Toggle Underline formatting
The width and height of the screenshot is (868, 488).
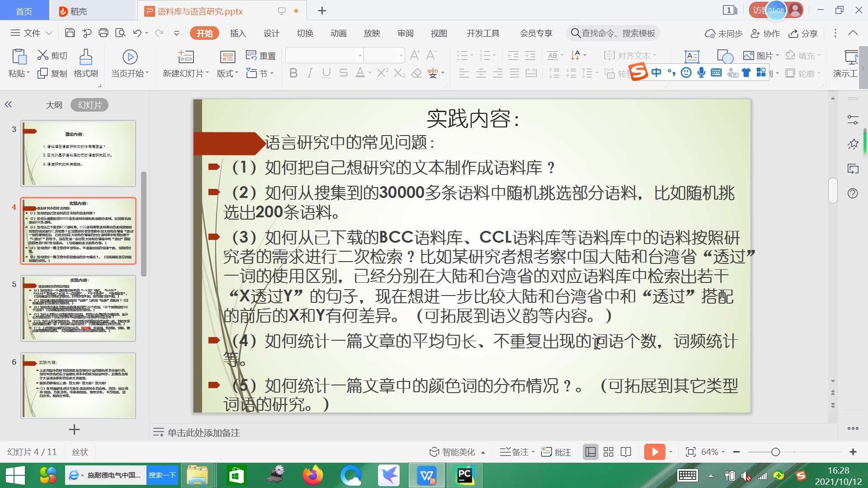pos(326,73)
